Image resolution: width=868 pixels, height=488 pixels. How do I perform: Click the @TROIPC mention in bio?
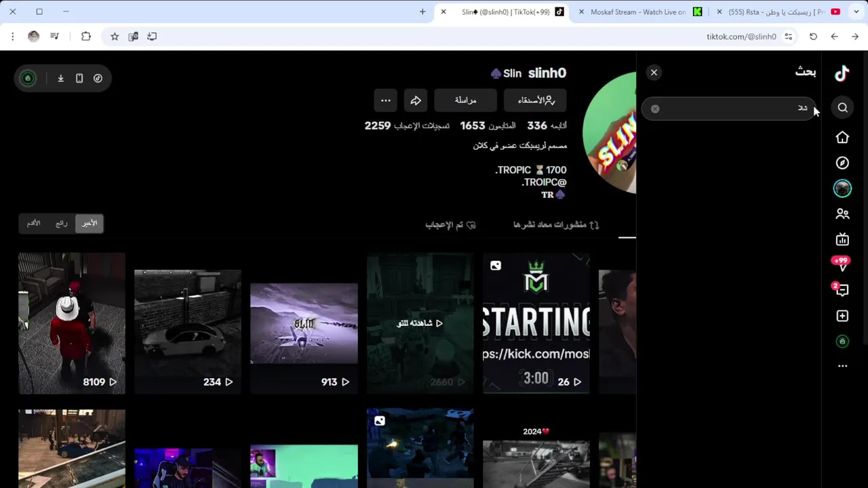point(544,182)
